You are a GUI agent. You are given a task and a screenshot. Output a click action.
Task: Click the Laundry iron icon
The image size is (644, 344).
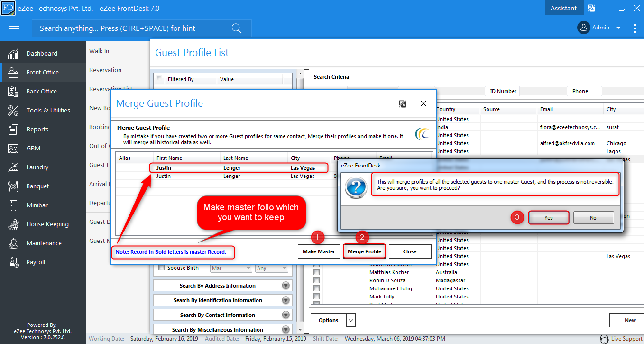(x=13, y=167)
